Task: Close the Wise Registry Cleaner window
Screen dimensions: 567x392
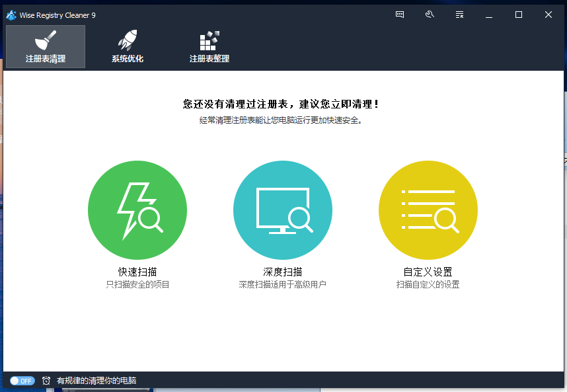Action: pos(548,15)
